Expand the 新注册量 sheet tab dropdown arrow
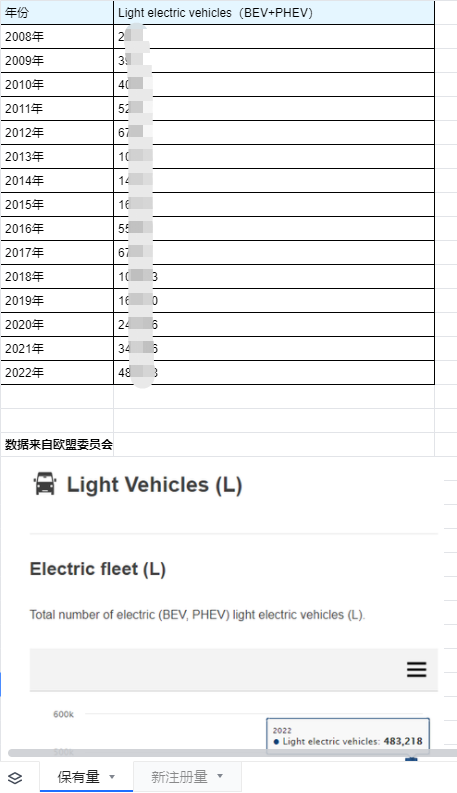This screenshot has height=793, width=457. [220, 776]
